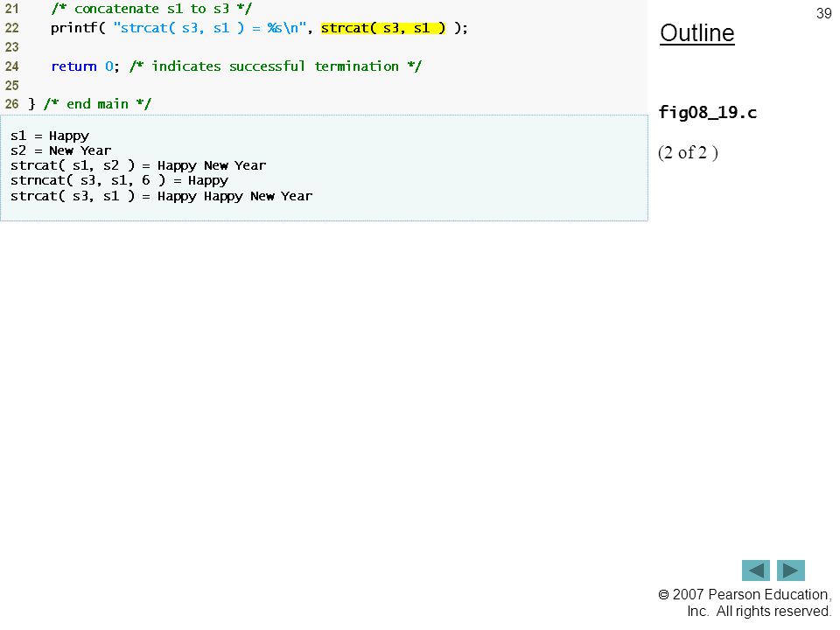The width and height of the screenshot is (840, 630).
Task: Click the slide number 39
Action: (x=824, y=13)
